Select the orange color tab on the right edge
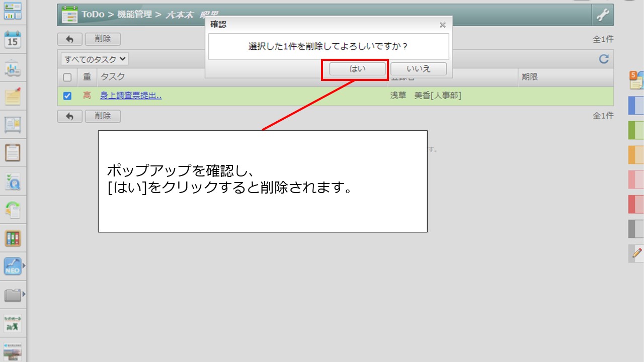 tap(636, 155)
